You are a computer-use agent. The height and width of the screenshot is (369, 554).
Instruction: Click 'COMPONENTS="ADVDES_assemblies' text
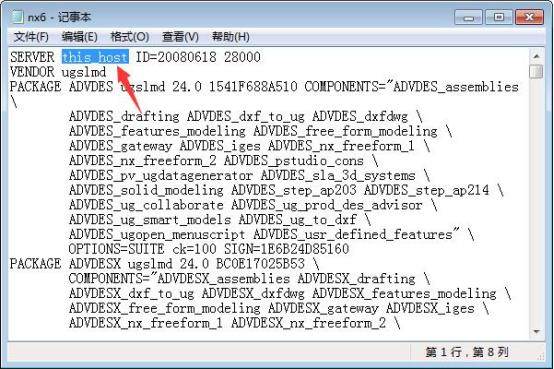point(412,87)
